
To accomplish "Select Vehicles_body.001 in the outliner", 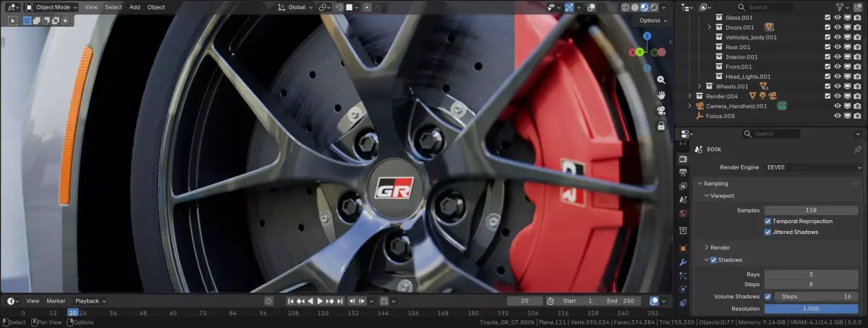I will click(x=751, y=37).
